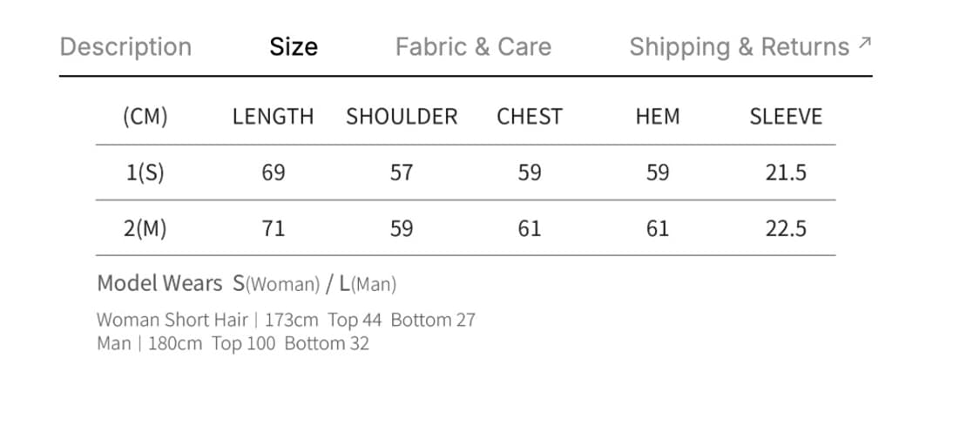Image resolution: width=980 pixels, height=426 pixels.
Task: Click the (CM) unit header cell
Action: coord(145,117)
